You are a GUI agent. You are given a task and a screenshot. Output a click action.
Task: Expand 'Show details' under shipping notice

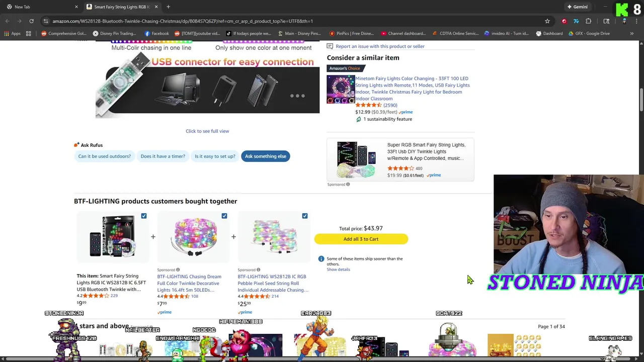(338, 269)
